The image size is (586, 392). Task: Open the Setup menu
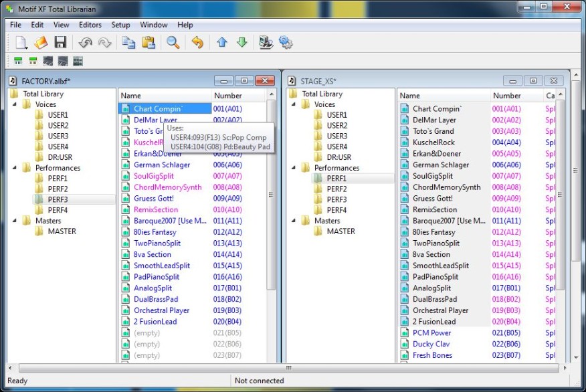[x=120, y=25]
